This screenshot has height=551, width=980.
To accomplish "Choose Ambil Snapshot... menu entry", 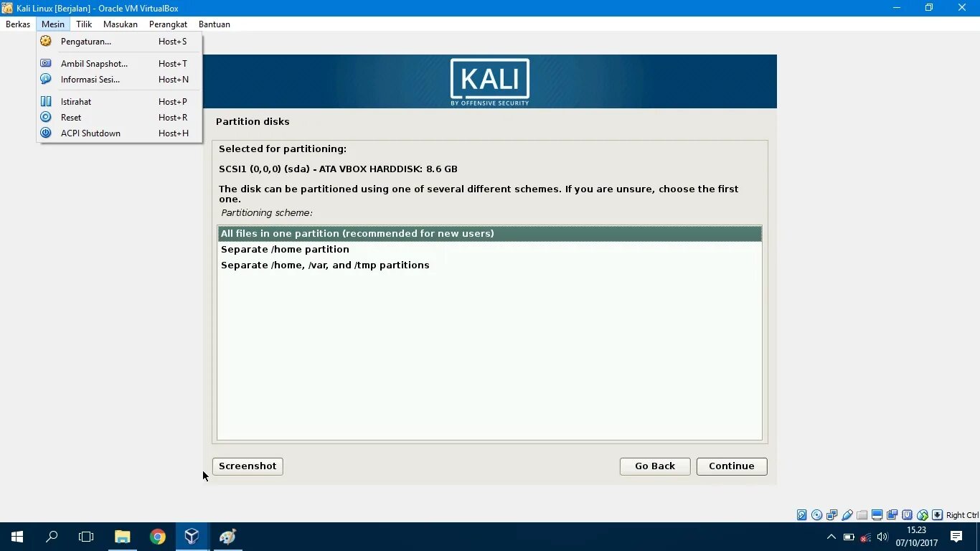I will 120,64.
